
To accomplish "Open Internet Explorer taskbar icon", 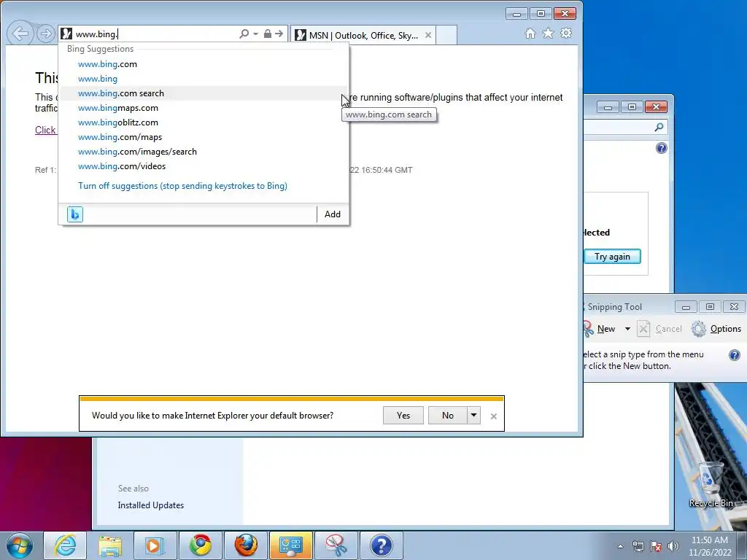I will pos(65,545).
